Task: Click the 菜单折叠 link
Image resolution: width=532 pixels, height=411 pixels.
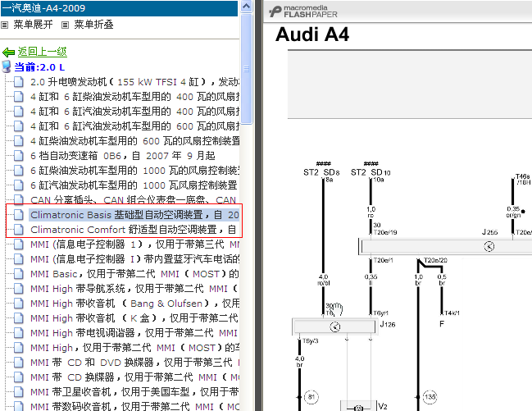Action: 93,25
